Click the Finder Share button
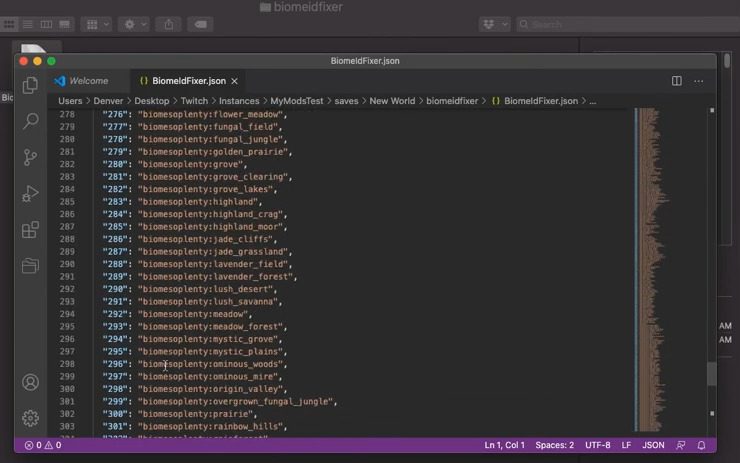Image resolution: width=740 pixels, height=463 pixels. 168,24
